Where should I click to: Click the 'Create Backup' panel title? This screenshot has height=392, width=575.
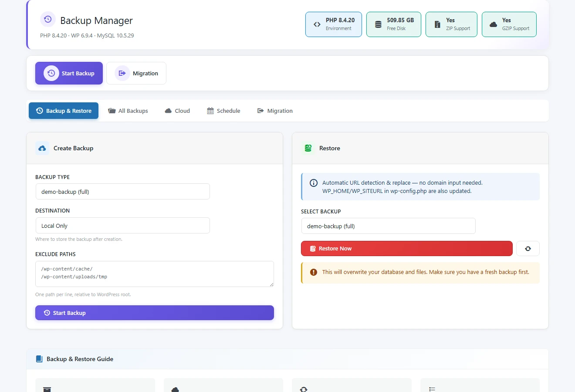73,148
